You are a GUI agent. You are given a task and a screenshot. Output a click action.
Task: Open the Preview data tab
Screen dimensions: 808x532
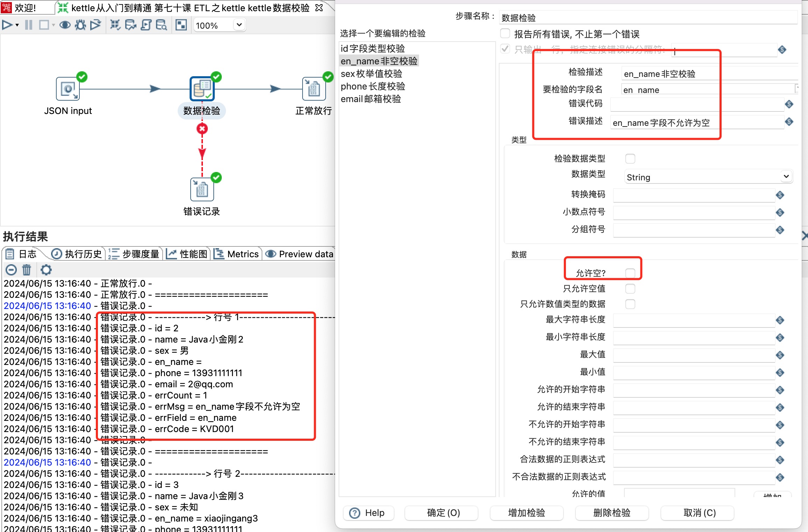tap(300, 254)
